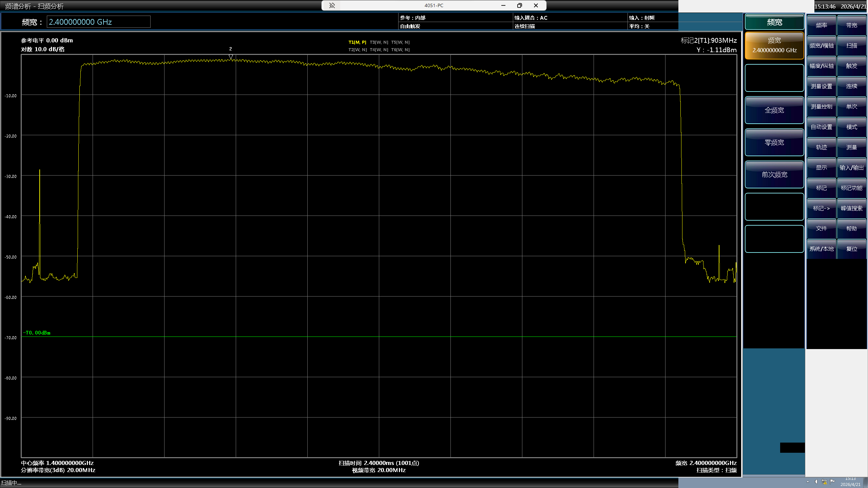The image size is (868, 488).
Task: Click the 自由触发 status field
Action: coord(410,26)
